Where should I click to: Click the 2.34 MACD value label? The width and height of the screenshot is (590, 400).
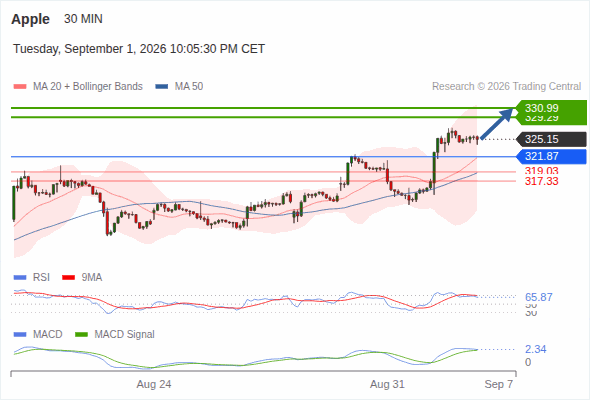(535, 349)
